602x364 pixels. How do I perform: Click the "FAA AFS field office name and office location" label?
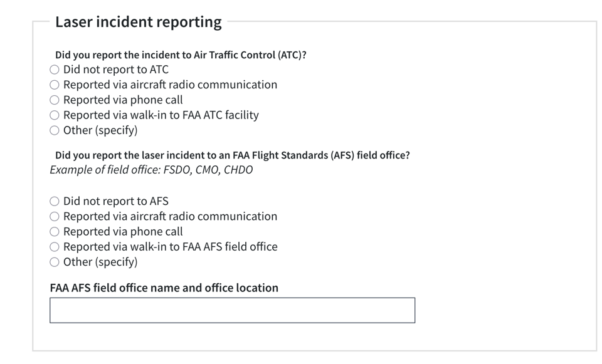pos(164,288)
